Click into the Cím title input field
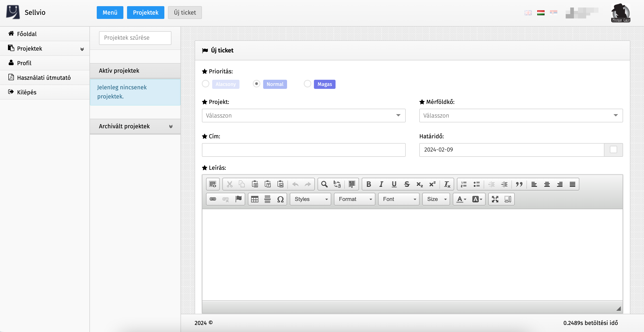 (x=303, y=150)
